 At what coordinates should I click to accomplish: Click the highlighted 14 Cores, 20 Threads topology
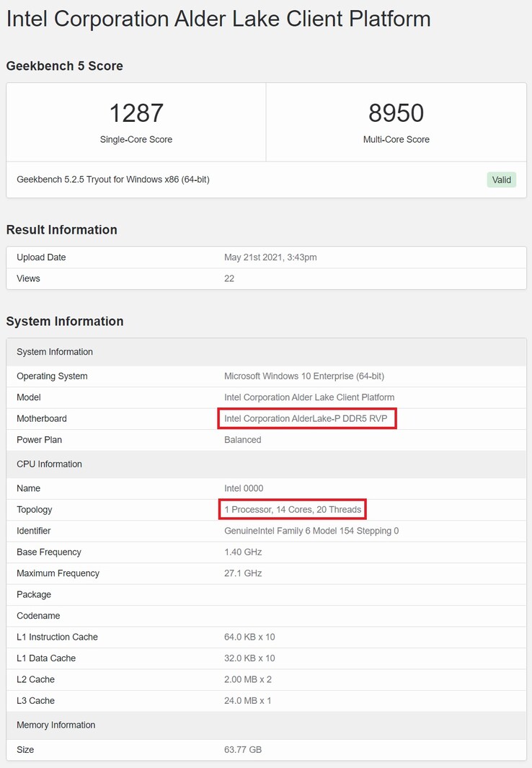coord(293,509)
